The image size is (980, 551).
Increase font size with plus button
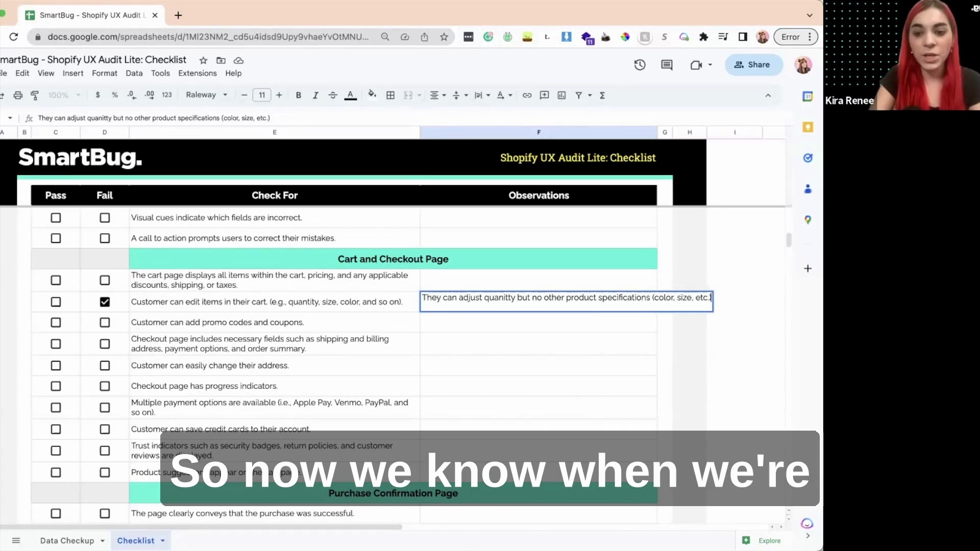tap(279, 95)
